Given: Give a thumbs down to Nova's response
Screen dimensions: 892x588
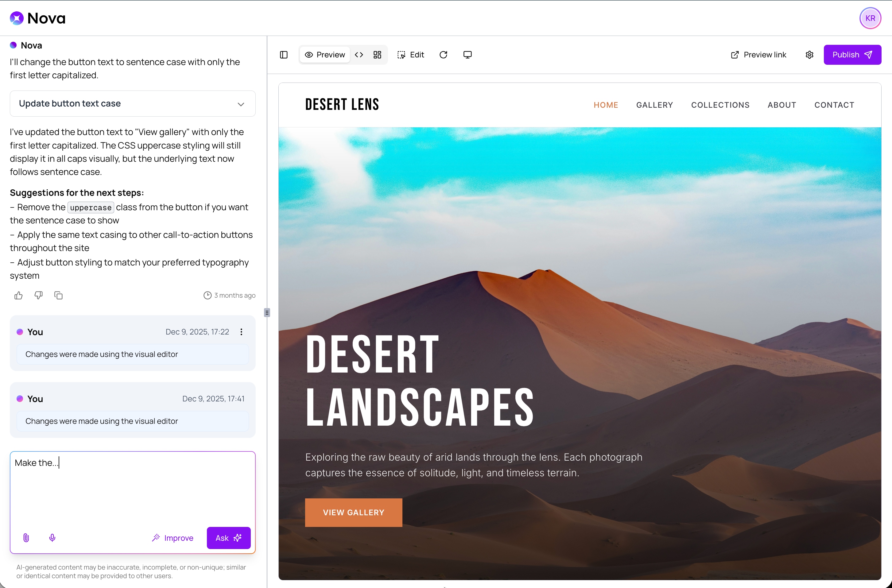Looking at the screenshot, I should [x=38, y=296].
